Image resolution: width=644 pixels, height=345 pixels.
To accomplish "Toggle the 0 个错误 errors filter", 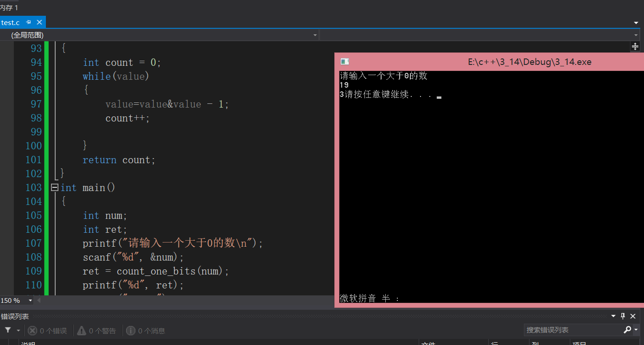I will 47,331.
